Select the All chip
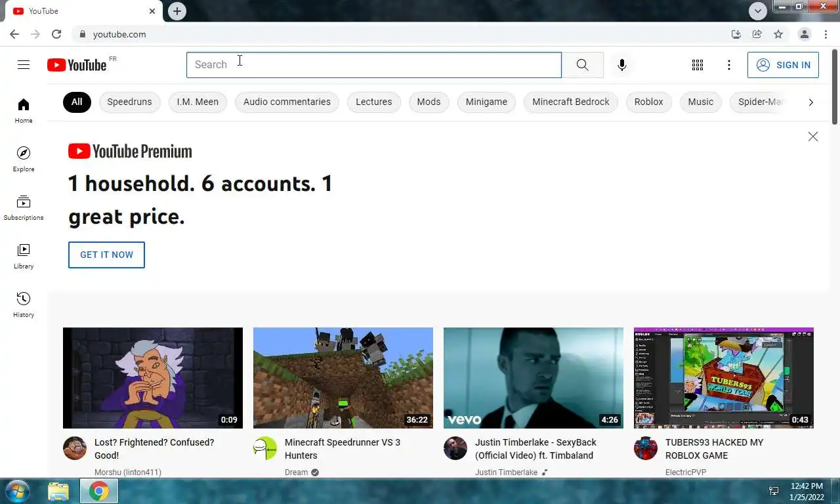Image resolution: width=840 pixels, height=504 pixels. [77, 102]
